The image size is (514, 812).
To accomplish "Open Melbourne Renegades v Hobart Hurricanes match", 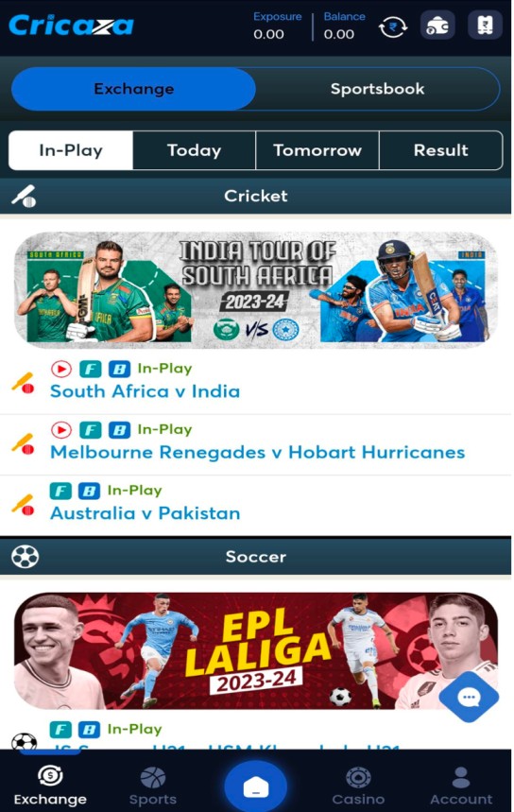I will pyautogui.click(x=257, y=453).
